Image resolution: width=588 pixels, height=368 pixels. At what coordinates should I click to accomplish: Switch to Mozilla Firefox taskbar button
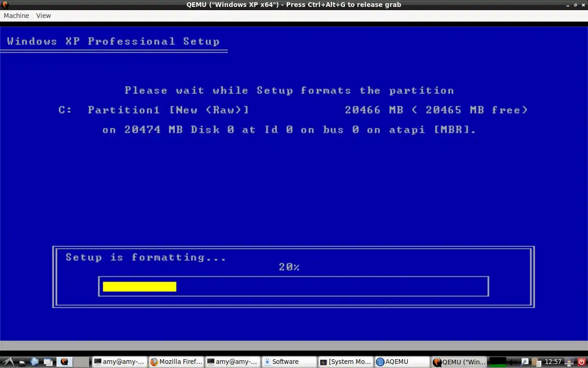pyautogui.click(x=176, y=362)
